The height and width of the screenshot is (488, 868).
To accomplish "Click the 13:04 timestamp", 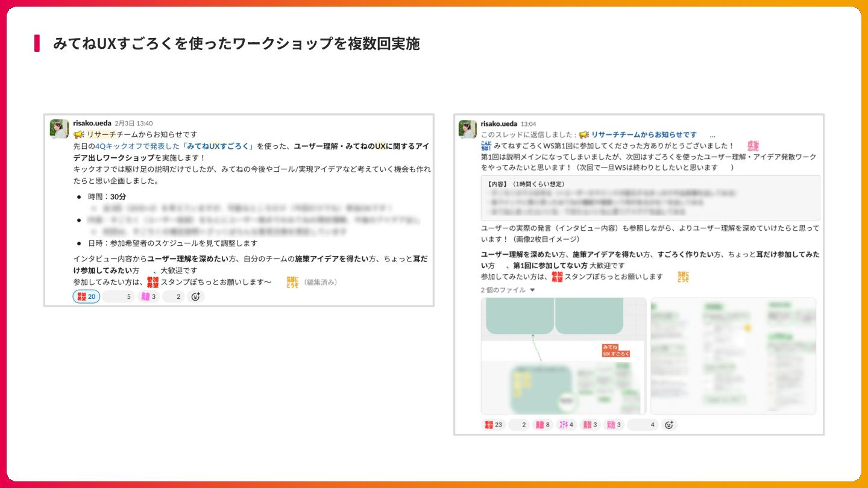I will [x=528, y=124].
